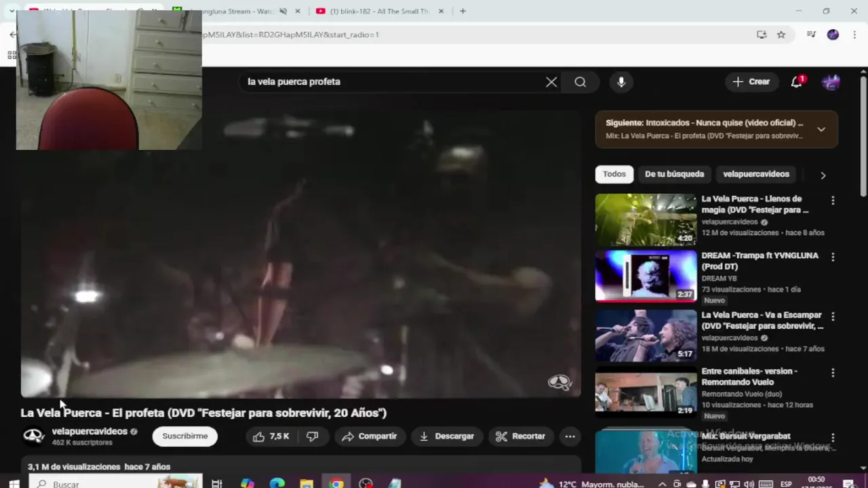The height and width of the screenshot is (488, 868).
Task: Close the yvngluna Stream tab
Action: 299,11
